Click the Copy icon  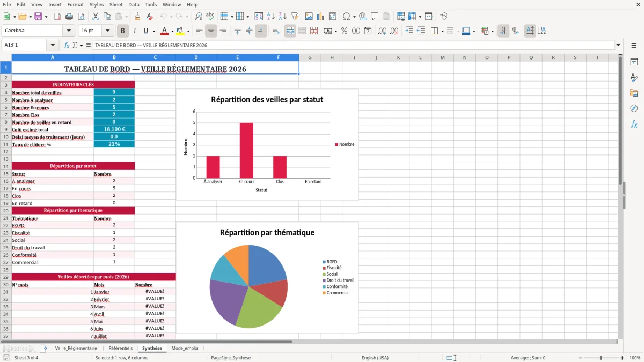(x=107, y=17)
